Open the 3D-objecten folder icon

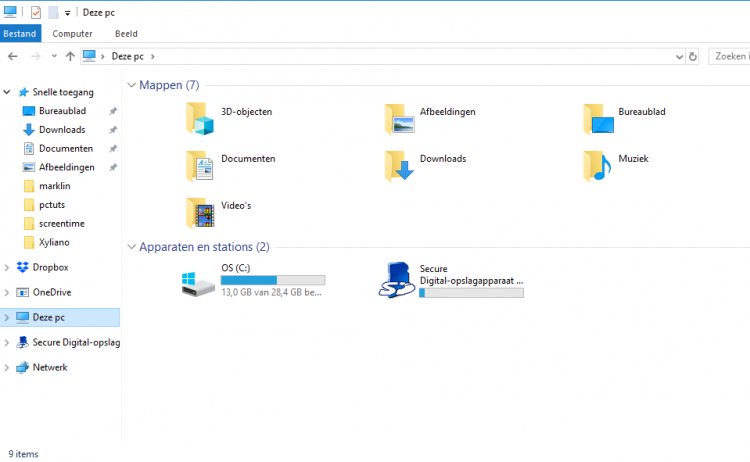[x=200, y=118]
